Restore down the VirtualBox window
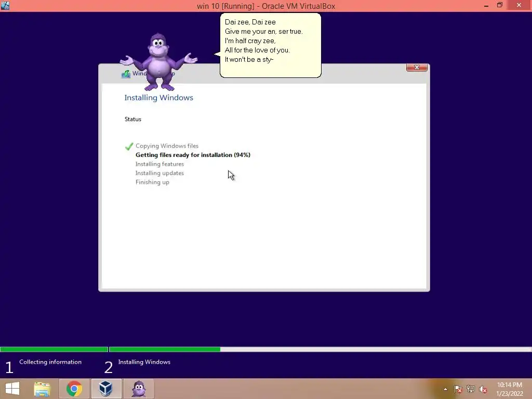This screenshot has width=532, height=399. pos(499,5)
